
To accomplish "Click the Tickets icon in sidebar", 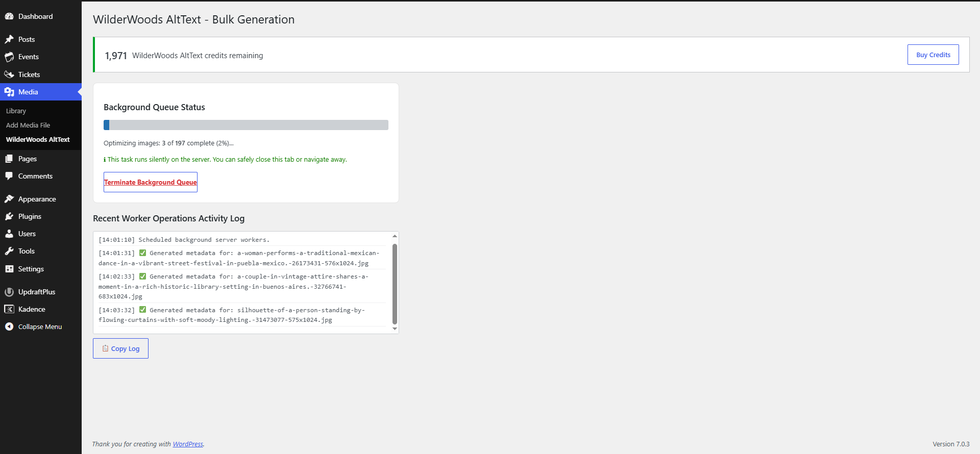I will click(x=9, y=74).
